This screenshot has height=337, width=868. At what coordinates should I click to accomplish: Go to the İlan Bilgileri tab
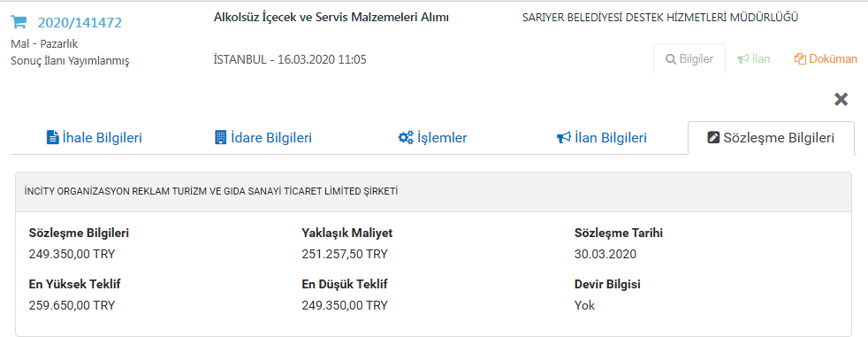point(602,138)
